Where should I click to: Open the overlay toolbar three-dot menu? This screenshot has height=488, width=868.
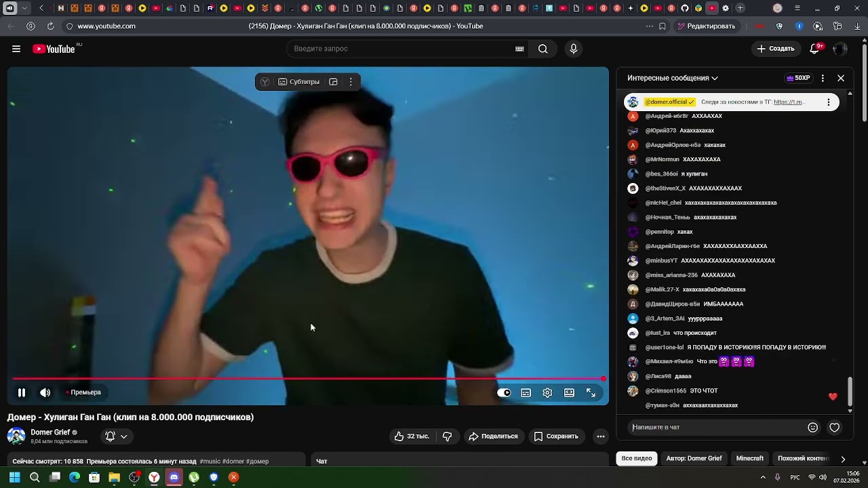coord(351,82)
